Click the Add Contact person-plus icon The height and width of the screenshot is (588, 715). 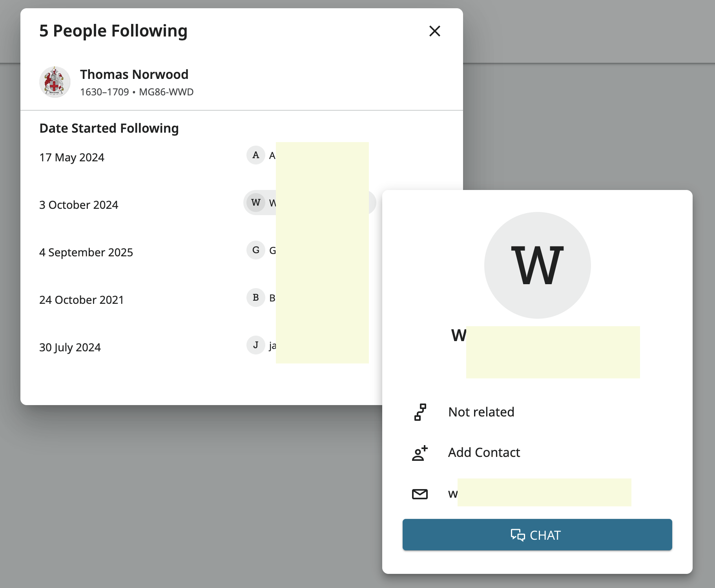click(420, 453)
